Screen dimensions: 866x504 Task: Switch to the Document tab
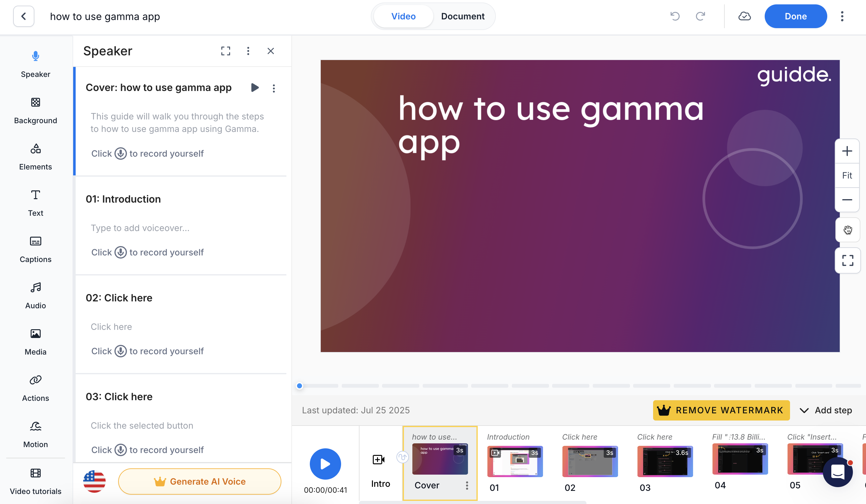pos(463,16)
